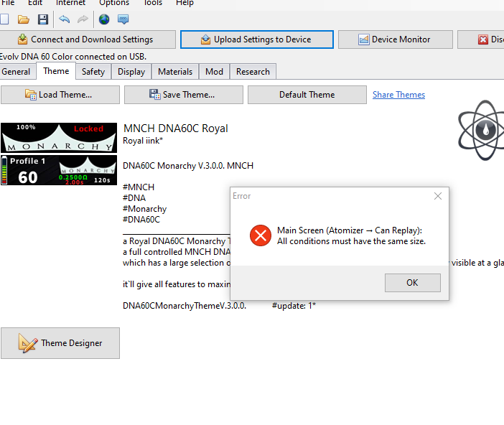Click the open folder toolbar icon
Image resolution: width=504 pixels, height=425 pixels.
(x=24, y=19)
